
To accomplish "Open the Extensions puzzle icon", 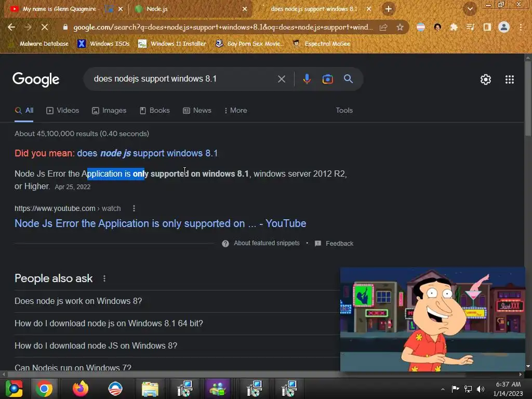I will (x=454, y=27).
